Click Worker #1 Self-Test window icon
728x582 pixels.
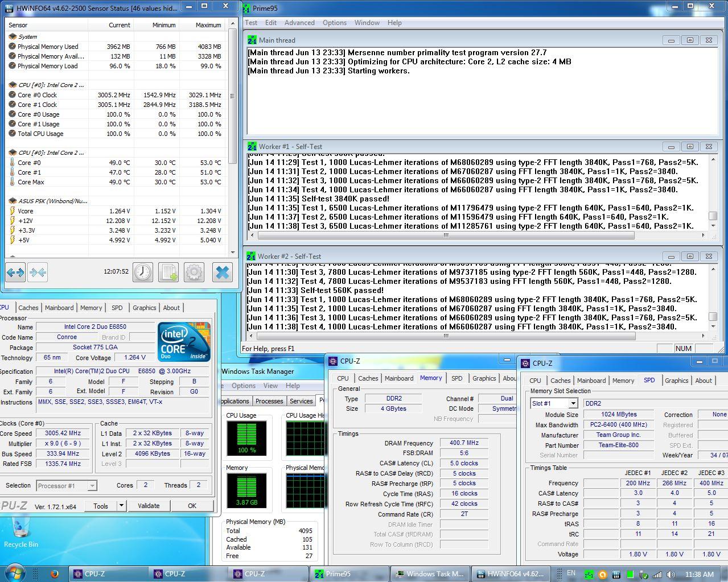[x=252, y=146]
